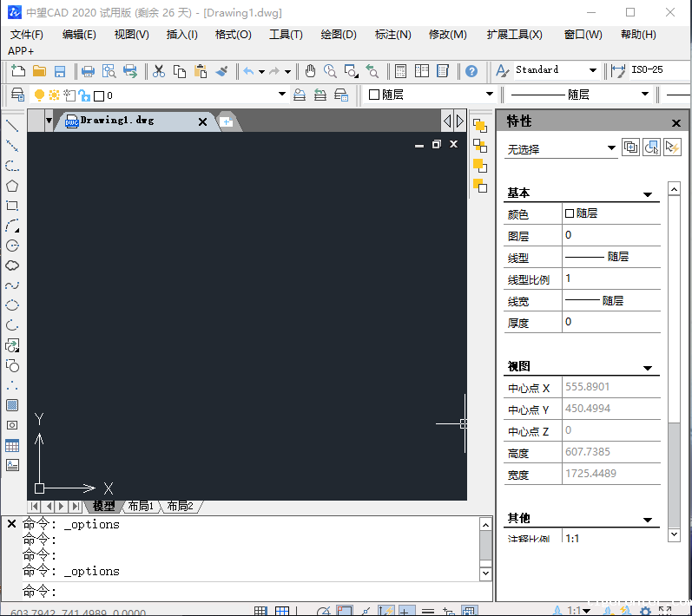692x616 pixels.
Task: Select the Polygon drawing tool
Action: pyautogui.click(x=12, y=186)
